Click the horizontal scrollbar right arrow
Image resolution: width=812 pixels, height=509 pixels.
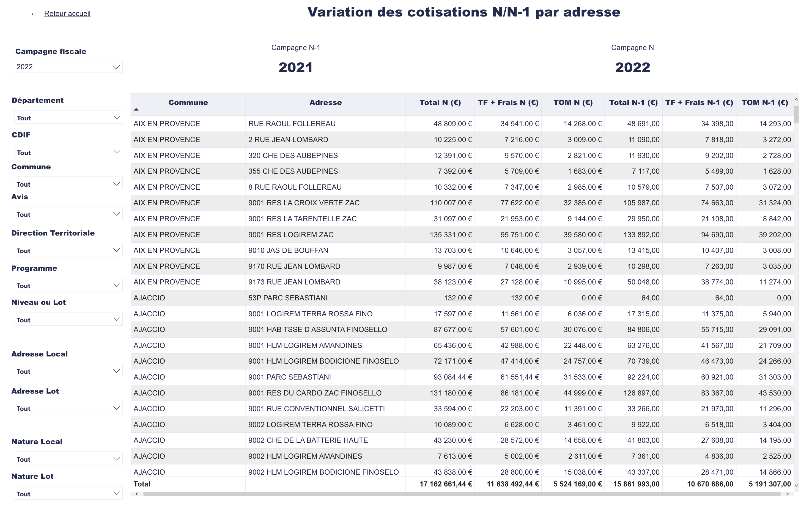click(788, 494)
